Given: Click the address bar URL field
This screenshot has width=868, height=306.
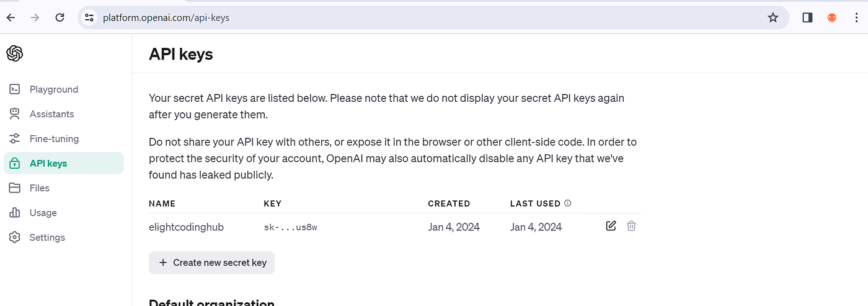Looking at the screenshot, I should click(x=372, y=17).
